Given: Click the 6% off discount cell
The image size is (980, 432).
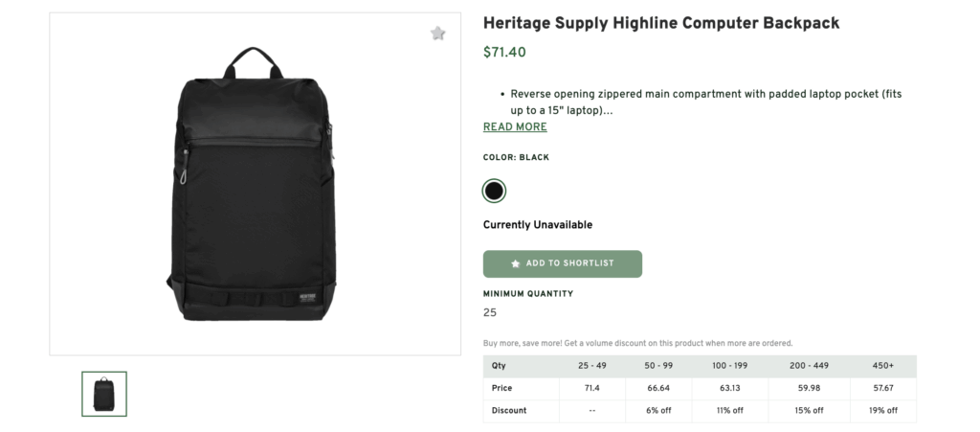Looking at the screenshot, I should click(658, 411).
